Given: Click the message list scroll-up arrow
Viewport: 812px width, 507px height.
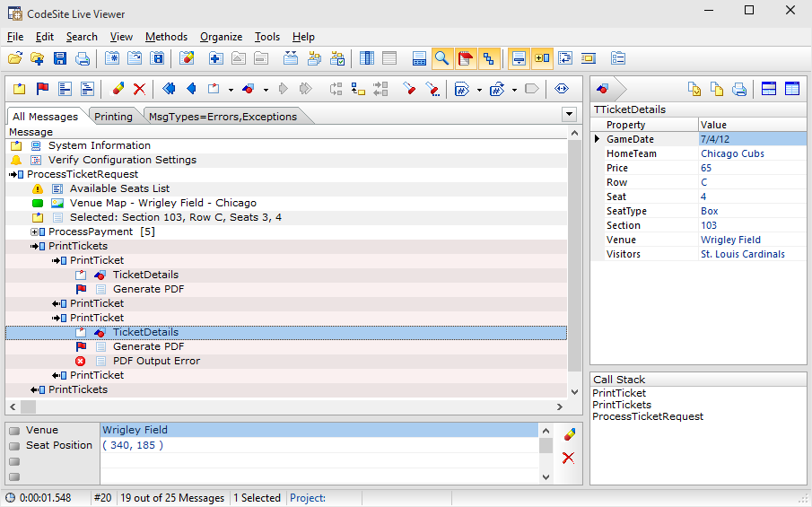Looking at the screenshot, I should (x=574, y=133).
